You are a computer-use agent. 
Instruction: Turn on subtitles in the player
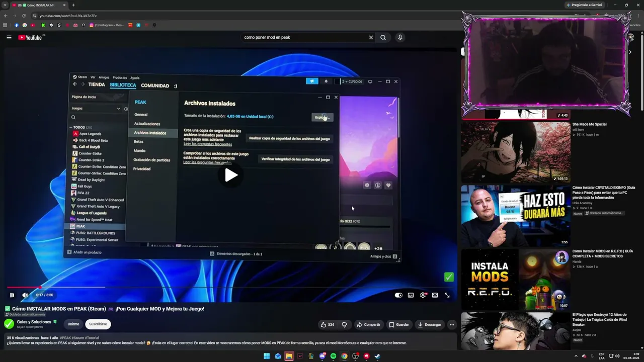[411, 295]
